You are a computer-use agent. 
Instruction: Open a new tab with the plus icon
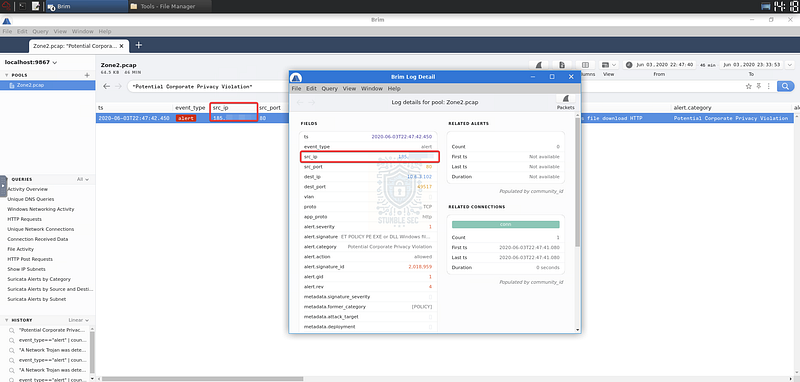138,45
